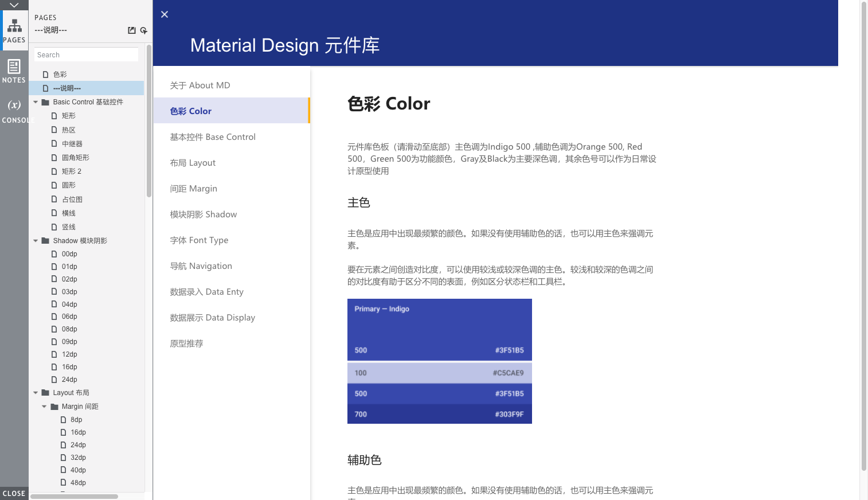Click the 700 #303F9F color swatch

[440, 414]
